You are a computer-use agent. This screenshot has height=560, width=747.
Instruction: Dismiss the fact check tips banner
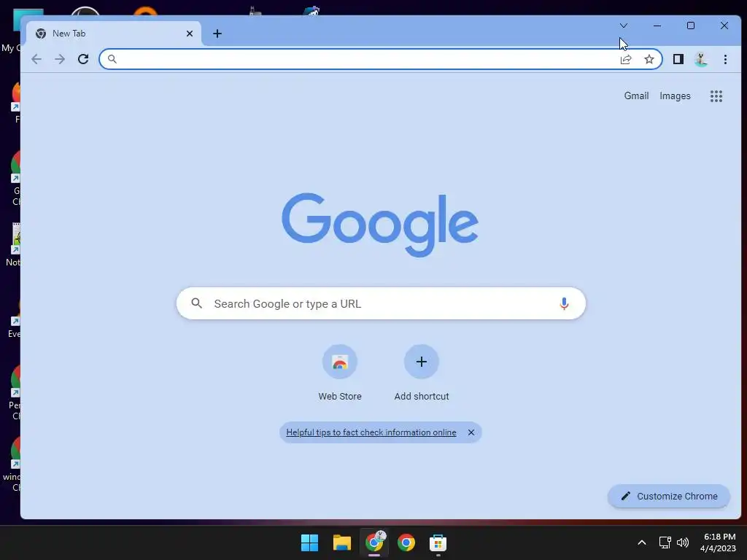coord(471,432)
